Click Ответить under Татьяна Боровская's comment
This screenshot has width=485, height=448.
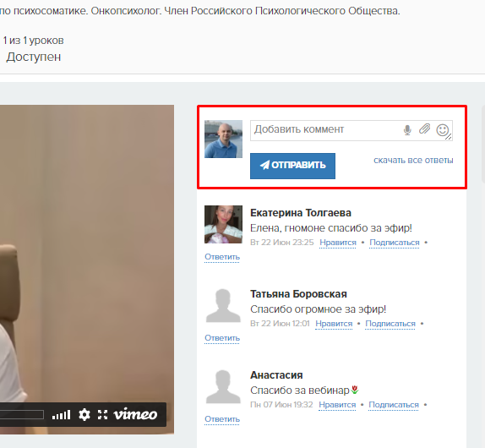[x=222, y=338]
